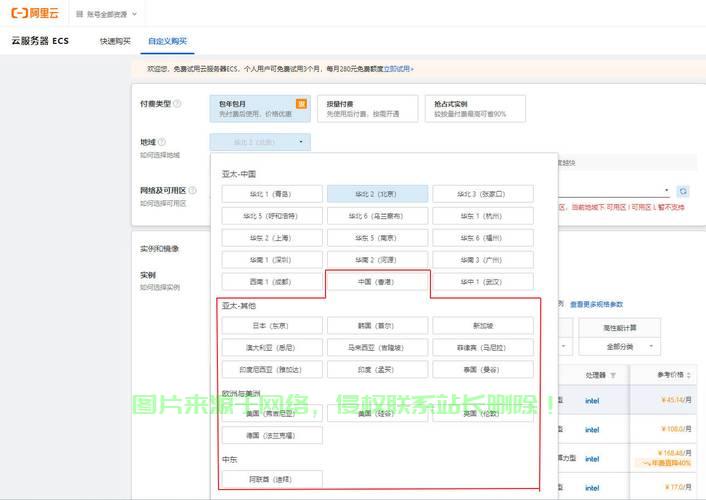Image resolution: width=706 pixels, height=500 pixels.
Task: Select 按量付费 billing type
Action: pyautogui.click(x=367, y=109)
